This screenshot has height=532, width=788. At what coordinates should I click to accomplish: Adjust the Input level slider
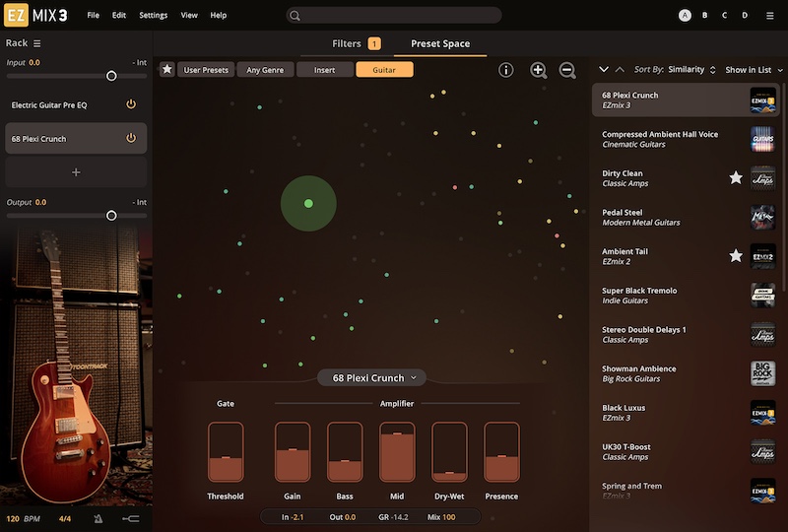[x=111, y=76]
